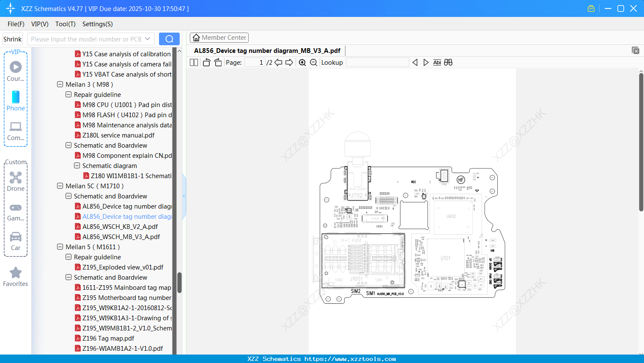This screenshot has width=644, height=363.
Task: Click the Shrink button
Action: [12, 38]
